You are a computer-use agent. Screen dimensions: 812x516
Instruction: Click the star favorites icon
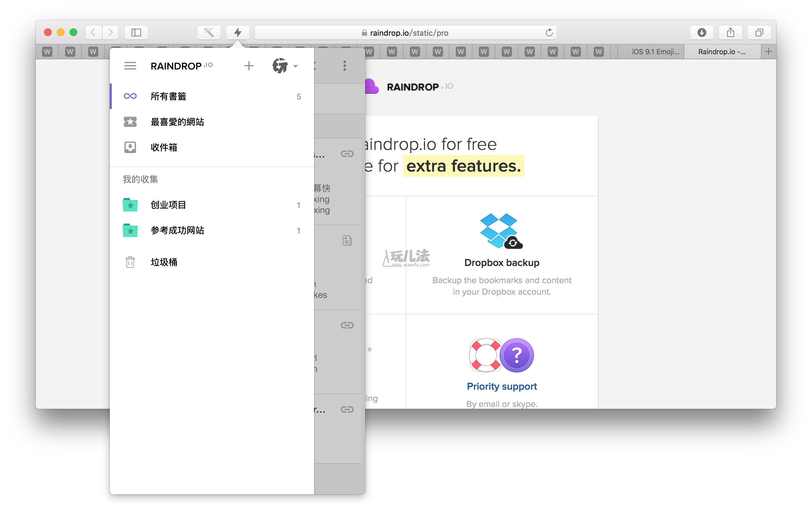pos(130,122)
